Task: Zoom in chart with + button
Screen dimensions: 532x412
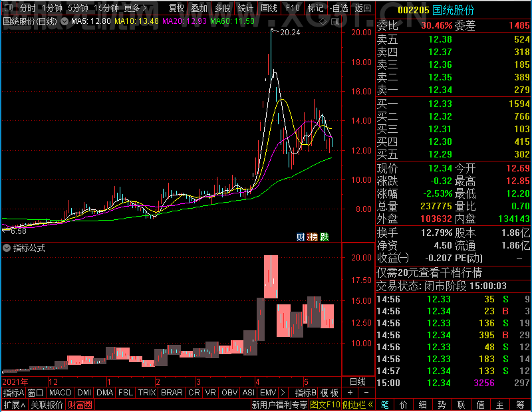Action: 350,393
